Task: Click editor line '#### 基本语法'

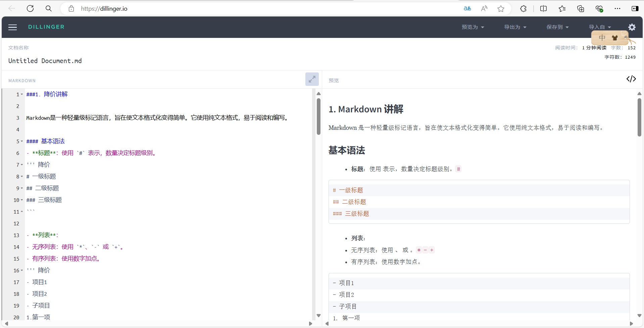Action: (x=46, y=141)
